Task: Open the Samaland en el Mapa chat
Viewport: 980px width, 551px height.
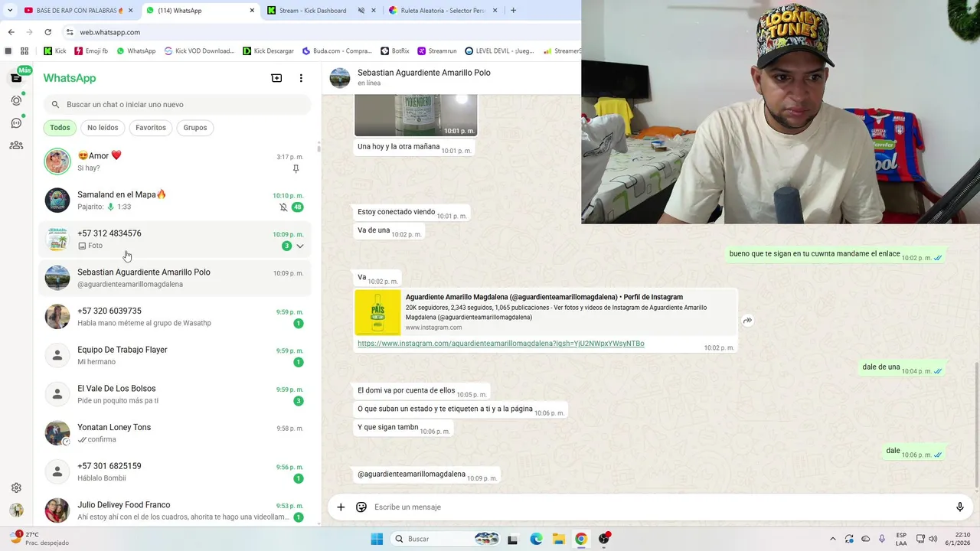Action: (x=175, y=201)
